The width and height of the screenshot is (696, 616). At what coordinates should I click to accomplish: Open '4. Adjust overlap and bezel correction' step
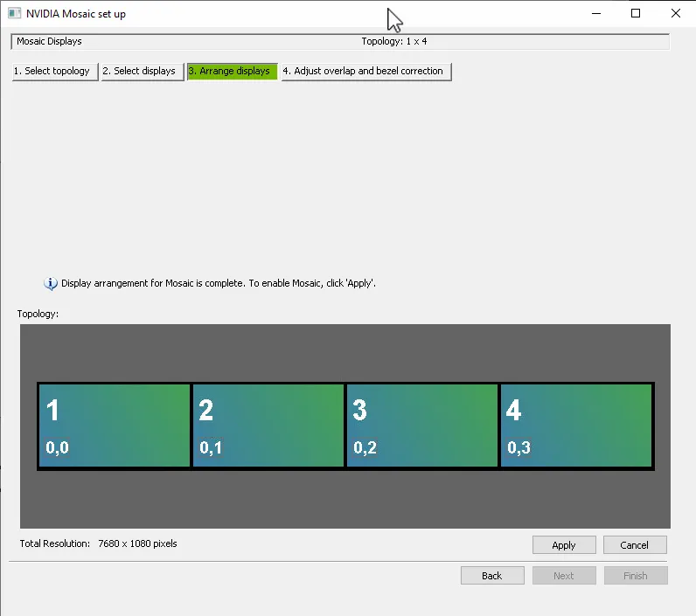[x=366, y=71]
